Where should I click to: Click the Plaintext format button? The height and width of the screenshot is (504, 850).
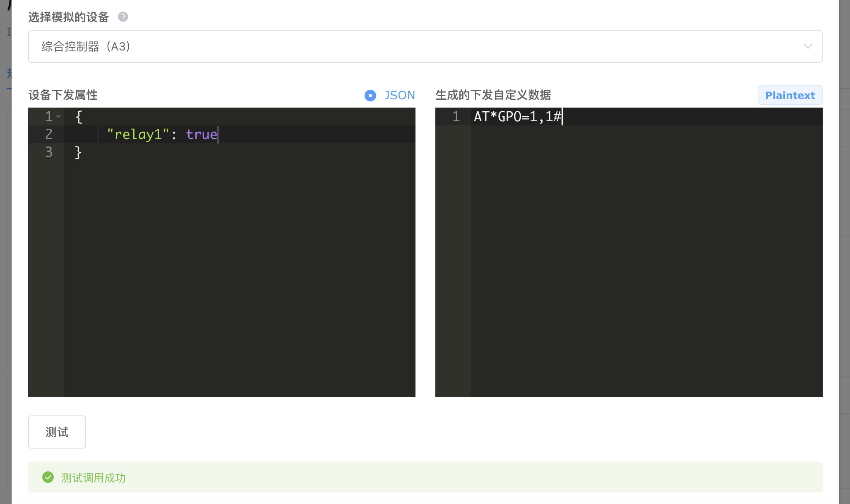[x=790, y=95]
